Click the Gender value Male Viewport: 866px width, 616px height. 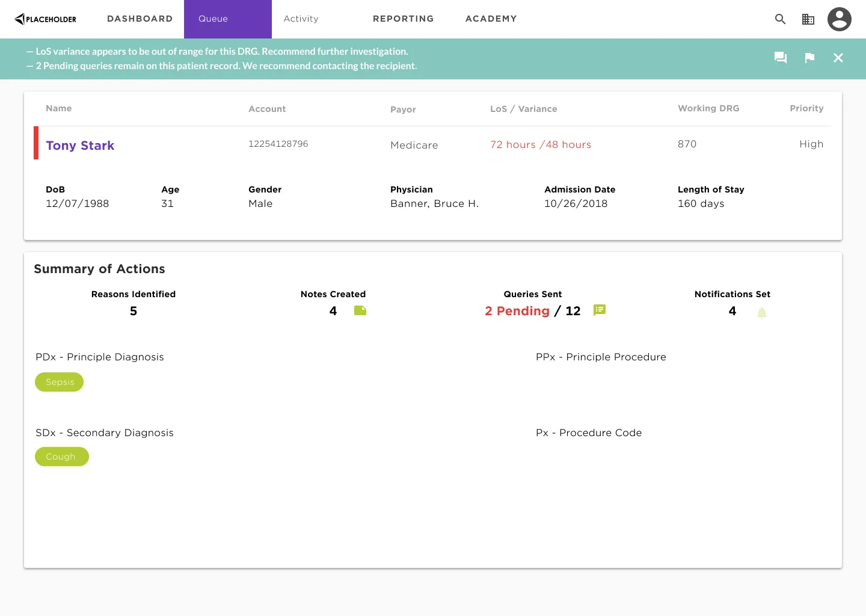[260, 203]
